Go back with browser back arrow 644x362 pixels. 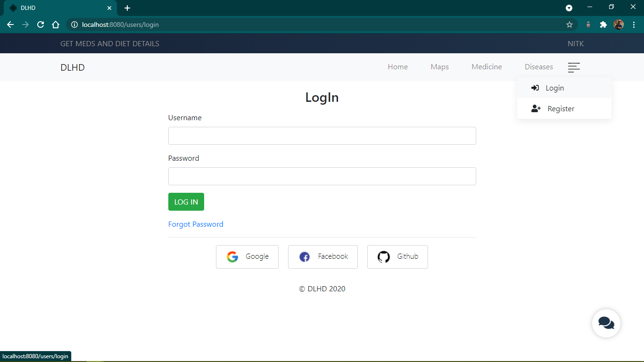point(10,25)
